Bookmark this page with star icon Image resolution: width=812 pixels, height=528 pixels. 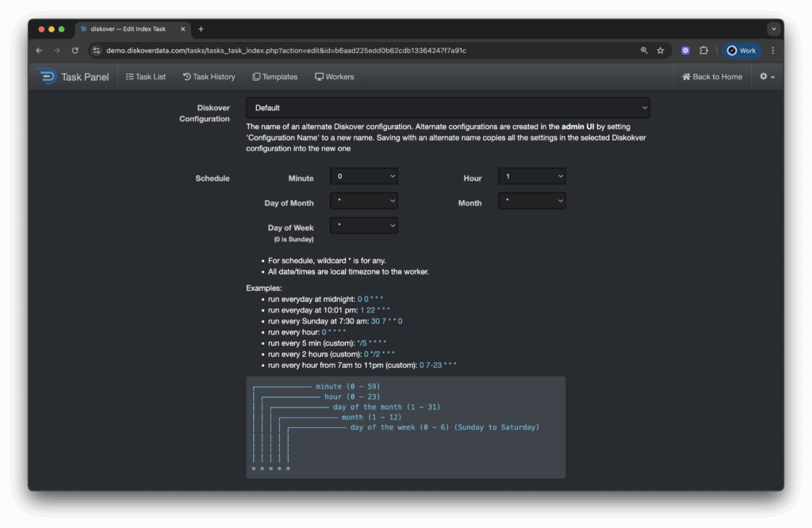click(x=661, y=50)
